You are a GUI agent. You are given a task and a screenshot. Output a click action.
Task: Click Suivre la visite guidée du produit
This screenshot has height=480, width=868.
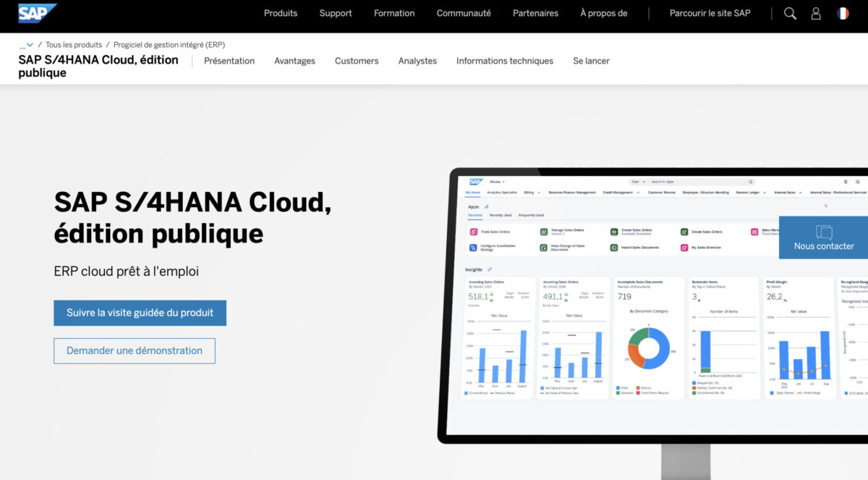140,313
